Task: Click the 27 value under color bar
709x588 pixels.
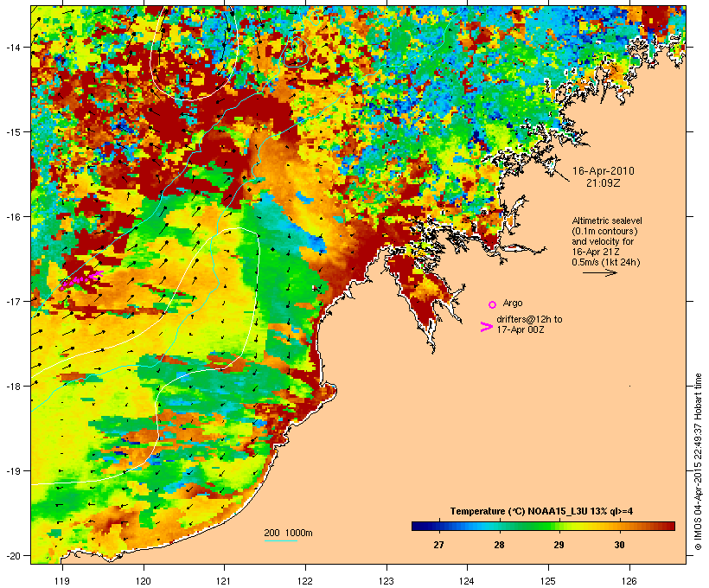Action: pos(438,545)
